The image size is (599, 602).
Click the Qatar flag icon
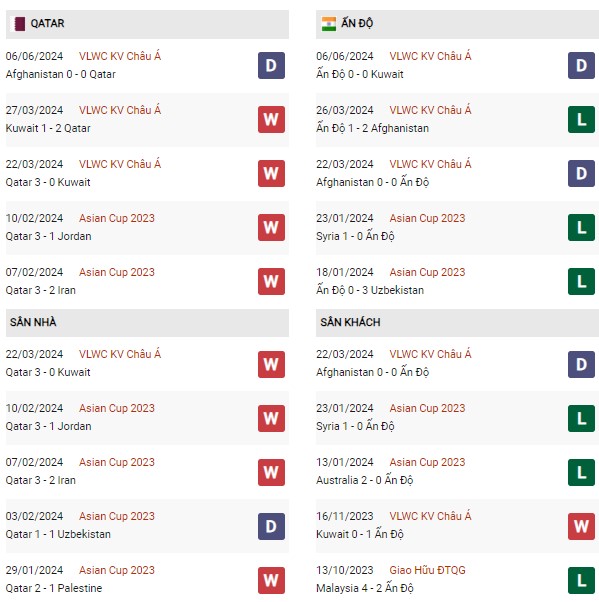(x=20, y=24)
